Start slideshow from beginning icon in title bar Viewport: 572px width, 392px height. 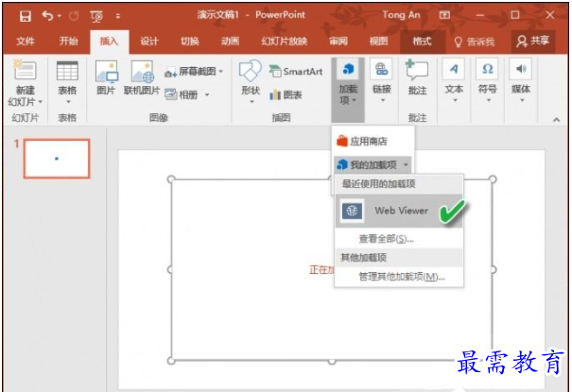[x=96, y=16]
